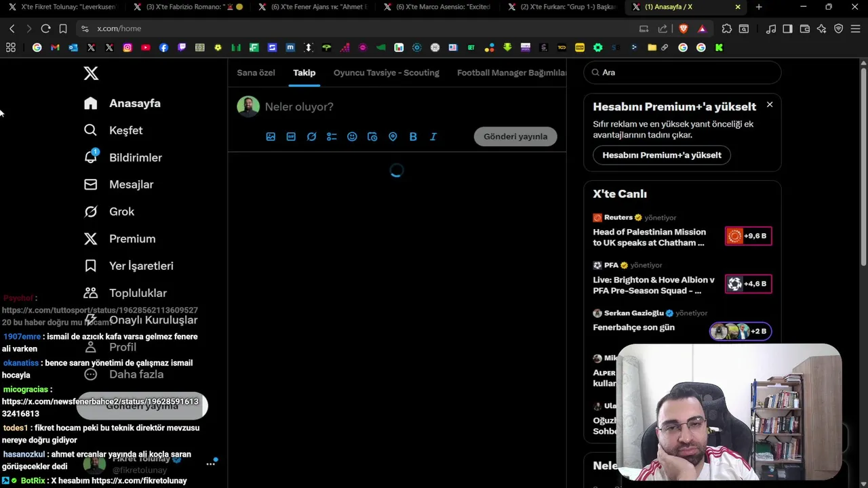868x488 pixels.
Task: Open Keşfet explore page
Action: pos(113,130)
